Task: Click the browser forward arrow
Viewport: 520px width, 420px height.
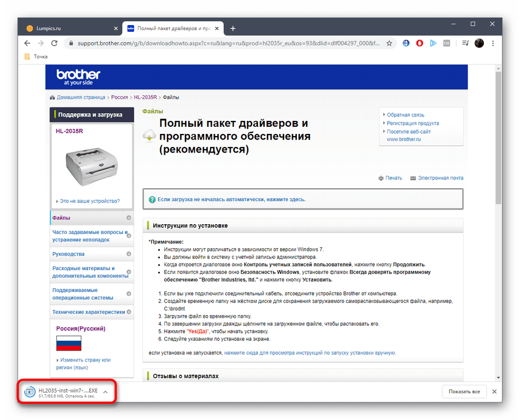Action: 41,43
